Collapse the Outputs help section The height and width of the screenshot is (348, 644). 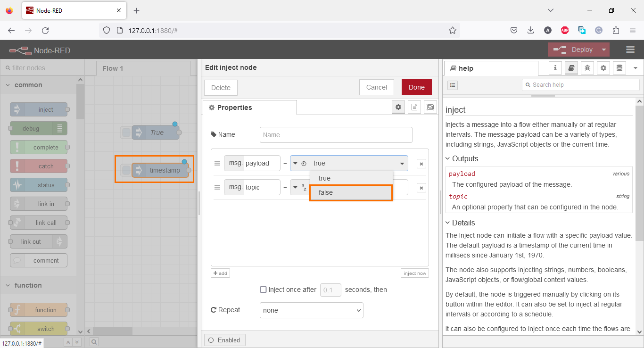pos(462,158)
